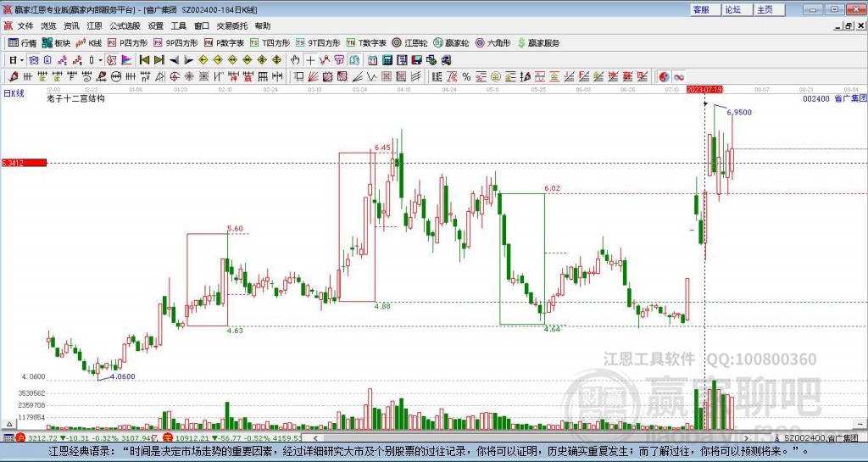Select the hand pan tool
Viewport: 868px width, 462px height.
(x=295, y=59)
